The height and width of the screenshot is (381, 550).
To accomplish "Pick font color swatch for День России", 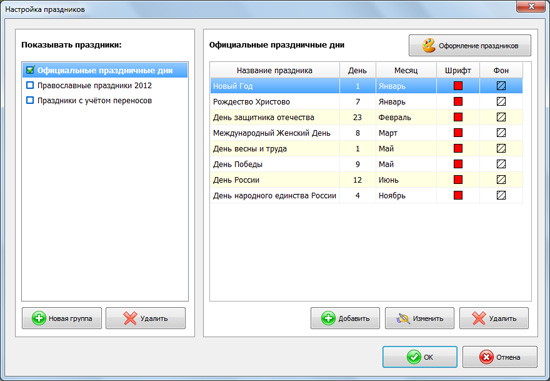I will 458,180.
